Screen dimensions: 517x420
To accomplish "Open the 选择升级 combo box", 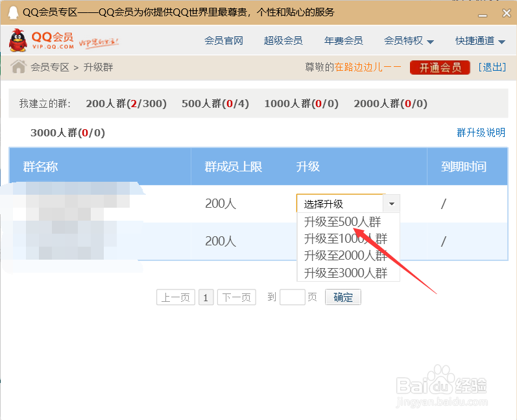I will coord(348,204).
